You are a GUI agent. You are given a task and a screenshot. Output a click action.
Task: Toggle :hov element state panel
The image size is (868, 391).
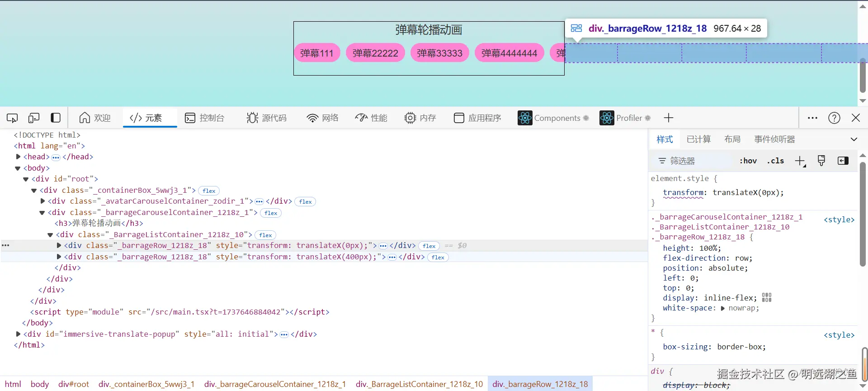tap(748, 161)
